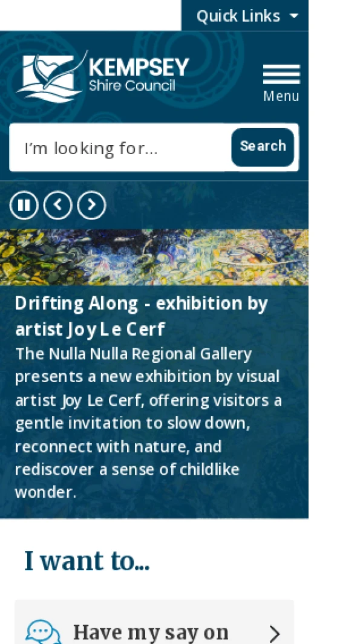This screenshot has width=363, height=644.
Task: Click the Menu text label
Action: point(281,96)
